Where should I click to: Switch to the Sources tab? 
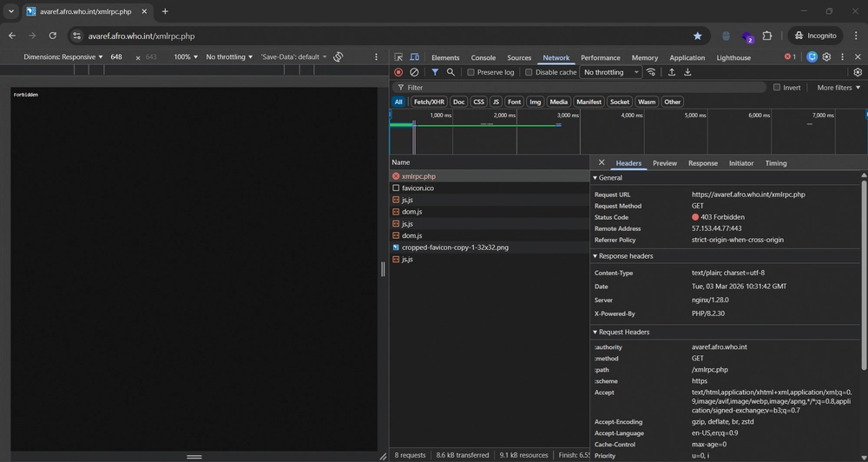click(519, 57)
